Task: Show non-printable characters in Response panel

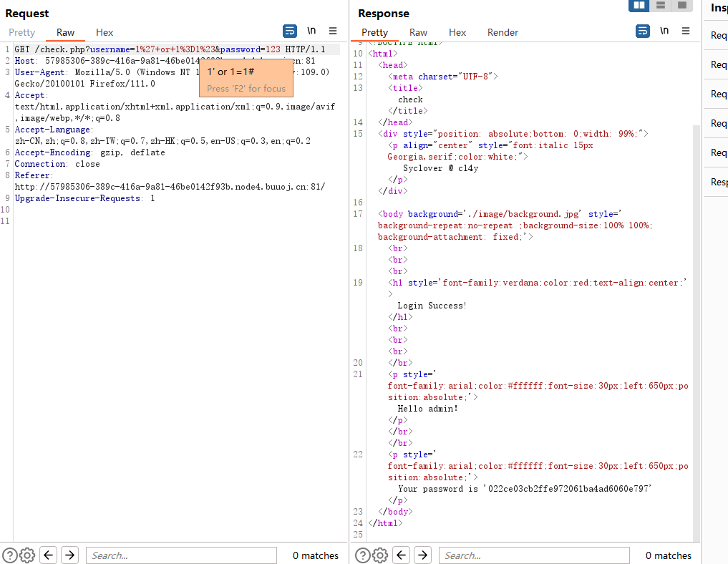Action: 664,31
